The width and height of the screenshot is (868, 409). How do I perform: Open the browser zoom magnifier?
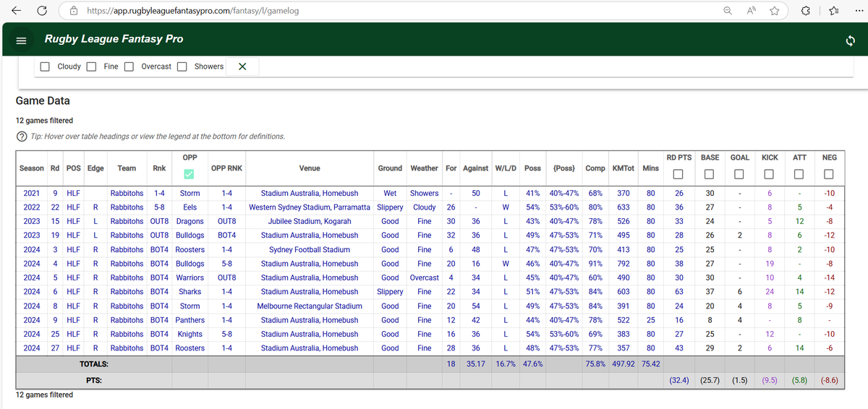point(728,11)
